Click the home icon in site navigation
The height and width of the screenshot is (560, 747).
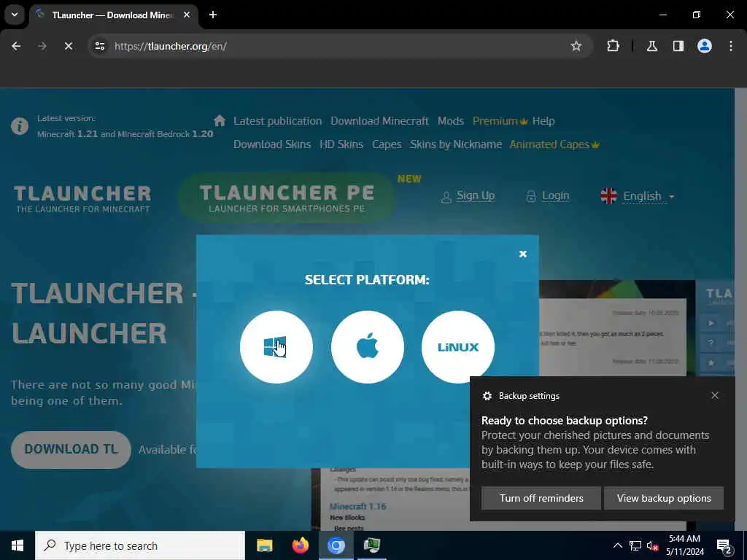point(219,120)
